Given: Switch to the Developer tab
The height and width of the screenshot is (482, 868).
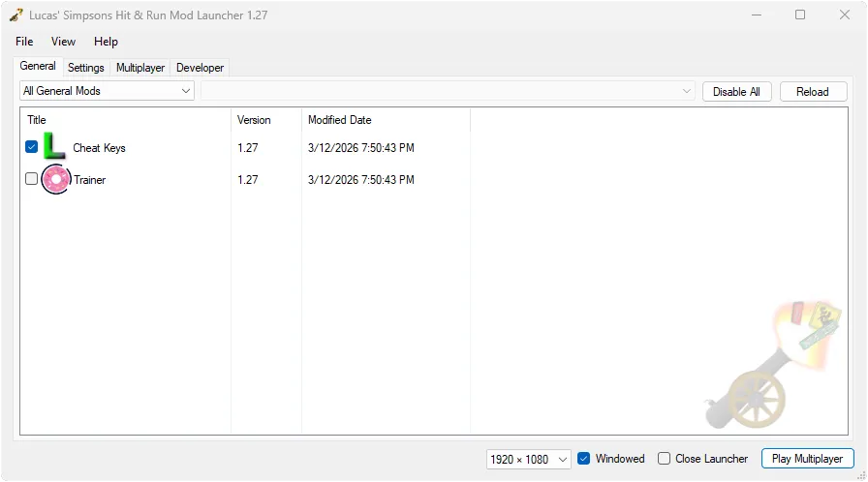Looking at the screenshot, I should click(x=200, y=68).
